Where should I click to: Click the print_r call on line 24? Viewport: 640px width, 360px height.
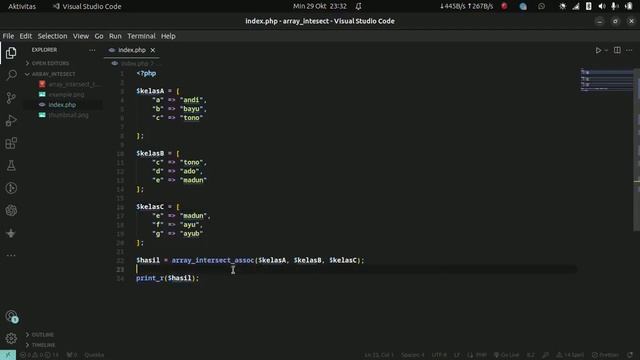pos(167,278)
